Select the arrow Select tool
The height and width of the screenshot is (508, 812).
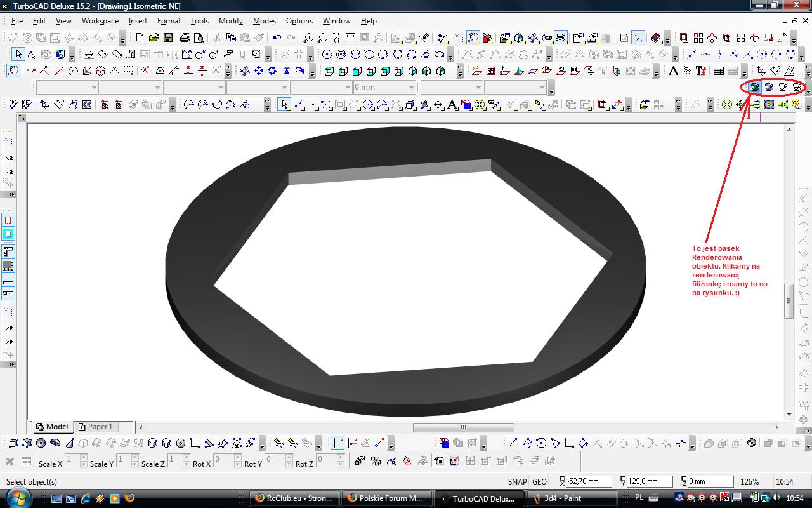pyautogui.click(x=18, y=55)
